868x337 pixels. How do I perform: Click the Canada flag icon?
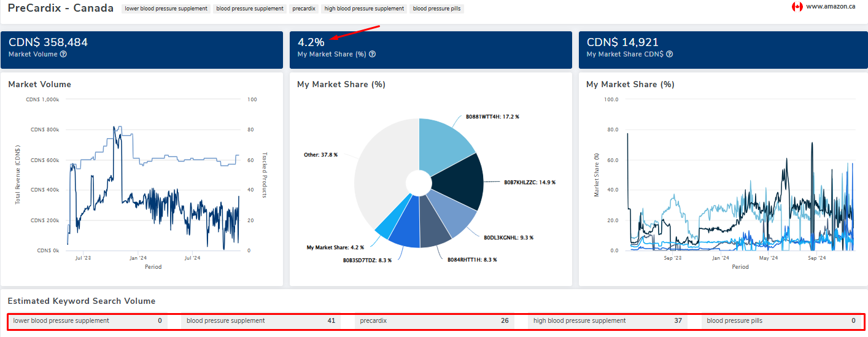tap(797, 6)
